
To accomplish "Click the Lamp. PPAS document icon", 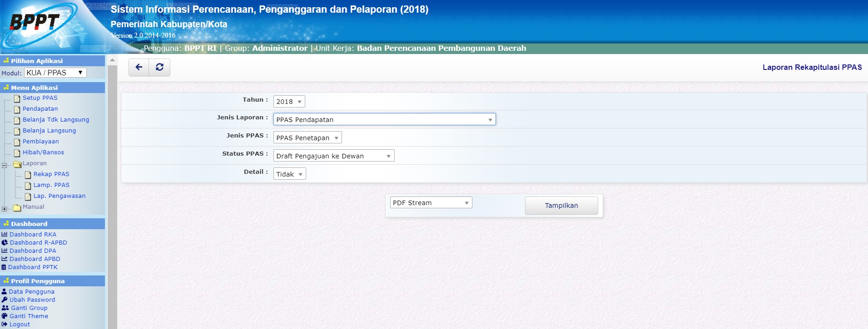I will 28,186.
